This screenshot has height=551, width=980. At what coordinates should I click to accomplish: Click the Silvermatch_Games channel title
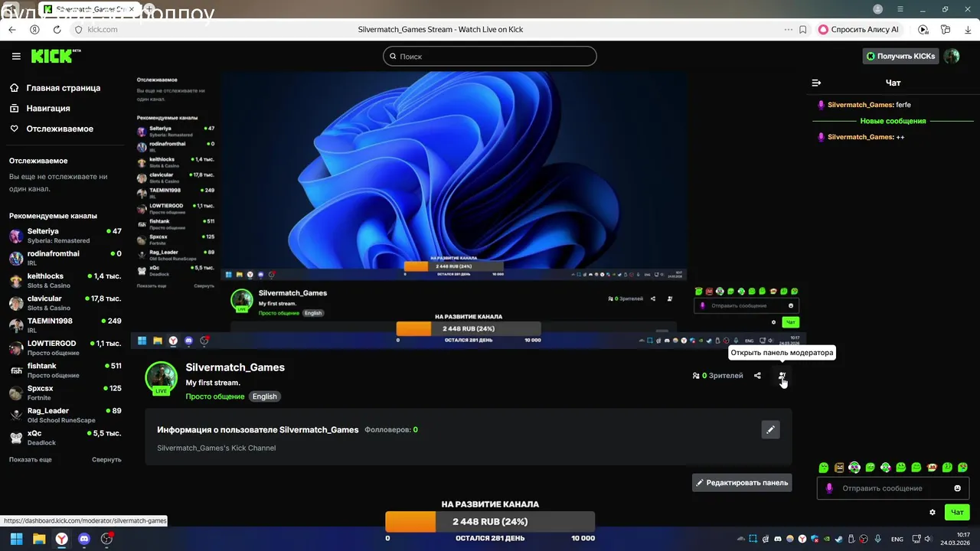pyautogui.click(x=235, y=367)
